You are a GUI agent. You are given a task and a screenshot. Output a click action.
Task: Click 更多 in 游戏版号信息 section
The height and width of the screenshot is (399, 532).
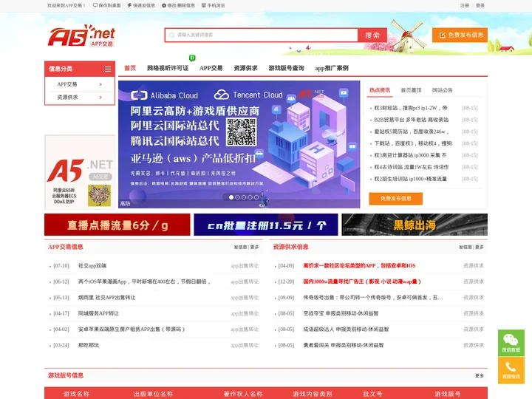coord(480,375)
